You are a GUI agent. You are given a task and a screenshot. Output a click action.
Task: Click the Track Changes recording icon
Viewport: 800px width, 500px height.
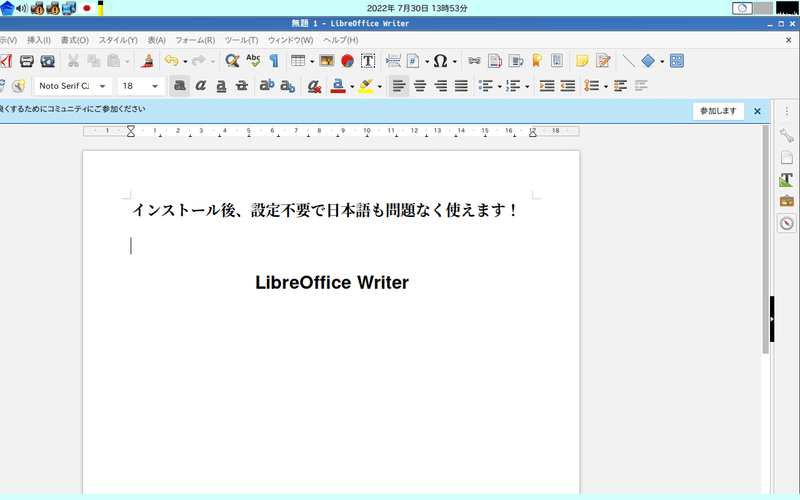point(603,61)
